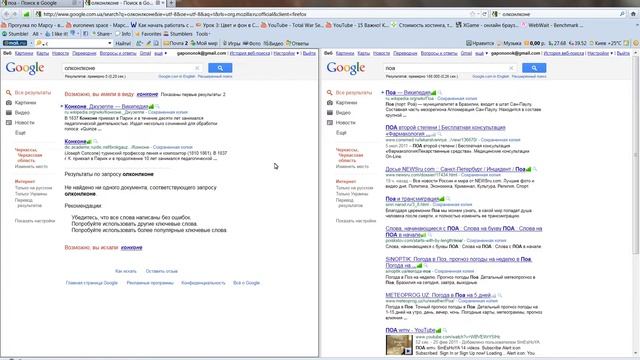
Task: Click the suggested 'конконе' link after Возможно
Action: 147,94
